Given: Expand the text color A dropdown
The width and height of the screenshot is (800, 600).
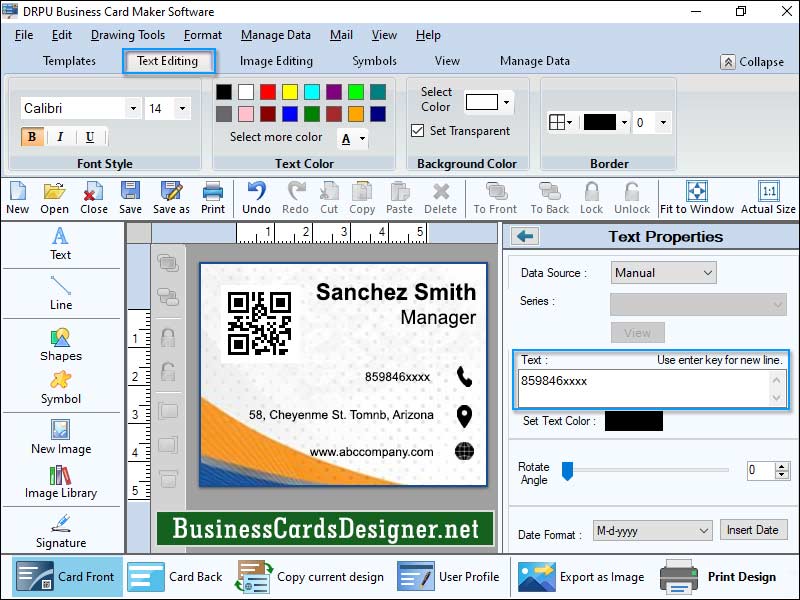Looking at the screenshot, I should click(x=362, y=139).
